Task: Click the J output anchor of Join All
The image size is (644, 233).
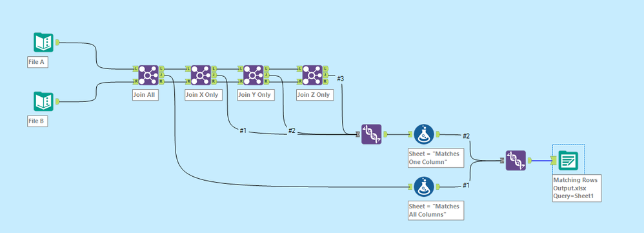Action: (162, 76)
